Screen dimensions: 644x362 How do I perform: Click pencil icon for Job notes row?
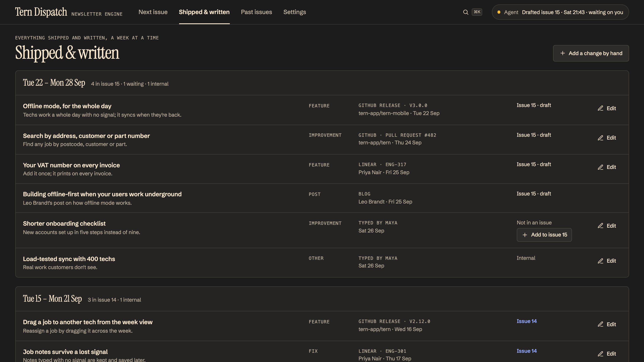point(601,354)
